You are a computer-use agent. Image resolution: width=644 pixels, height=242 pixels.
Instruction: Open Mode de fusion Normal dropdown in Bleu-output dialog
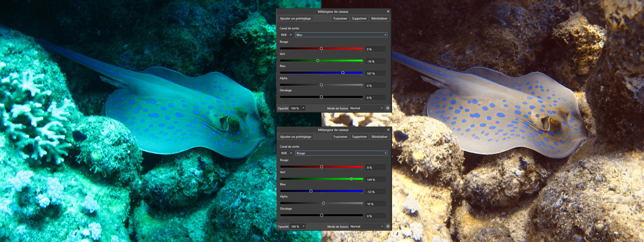pyautogui.click(x=366, y=108)
